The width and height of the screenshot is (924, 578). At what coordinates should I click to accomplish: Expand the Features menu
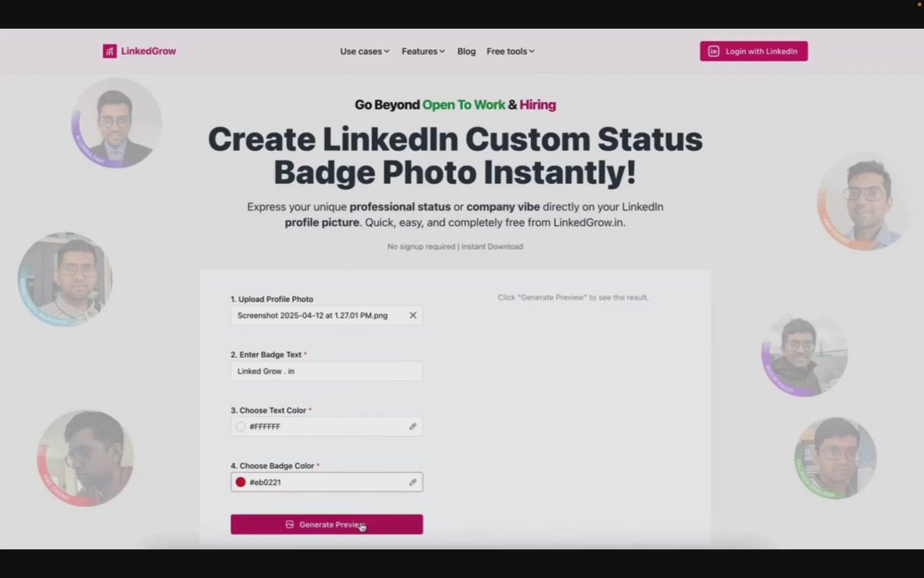pos(423,51)
